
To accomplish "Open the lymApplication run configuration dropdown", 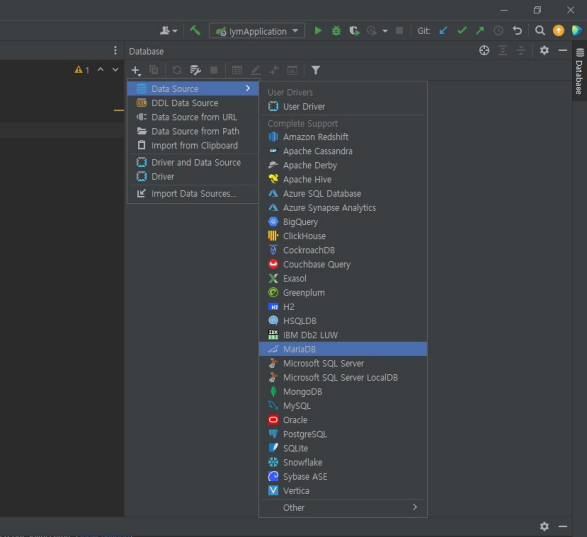I will 257,31.
